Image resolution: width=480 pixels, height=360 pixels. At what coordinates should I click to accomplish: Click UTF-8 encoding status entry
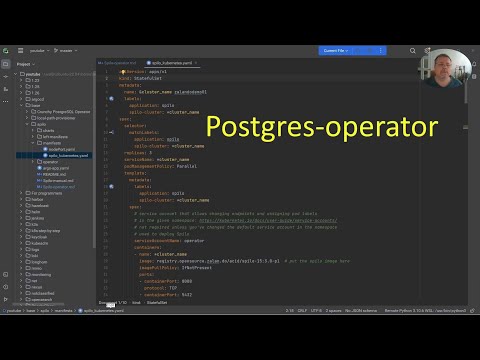pos(316,311)
